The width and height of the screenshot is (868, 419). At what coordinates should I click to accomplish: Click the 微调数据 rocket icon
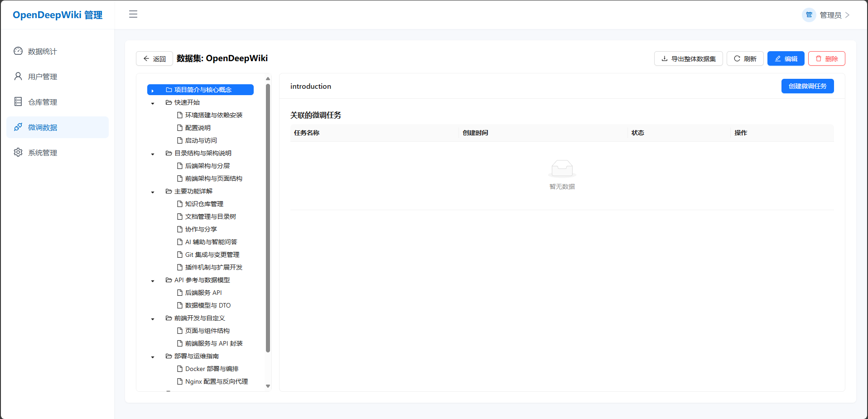tap(18, 127)
